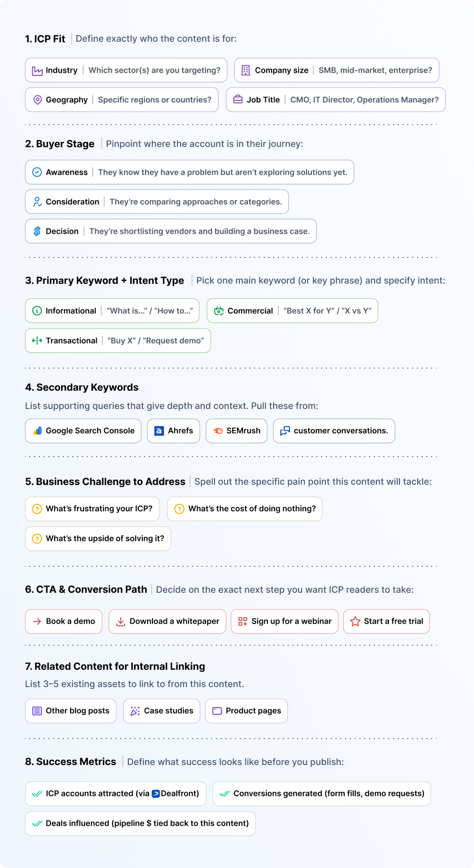The width and height of the screenshot is (474, 868).
Task: Click the Deals influenced metric chip
Action: [x=140, y=824]
